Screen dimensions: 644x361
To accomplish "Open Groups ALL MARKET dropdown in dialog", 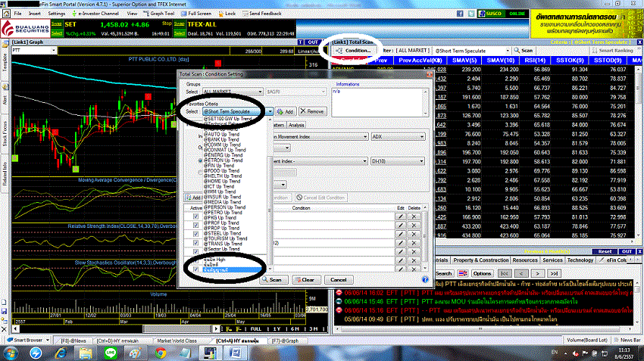I will pos(233,92).
